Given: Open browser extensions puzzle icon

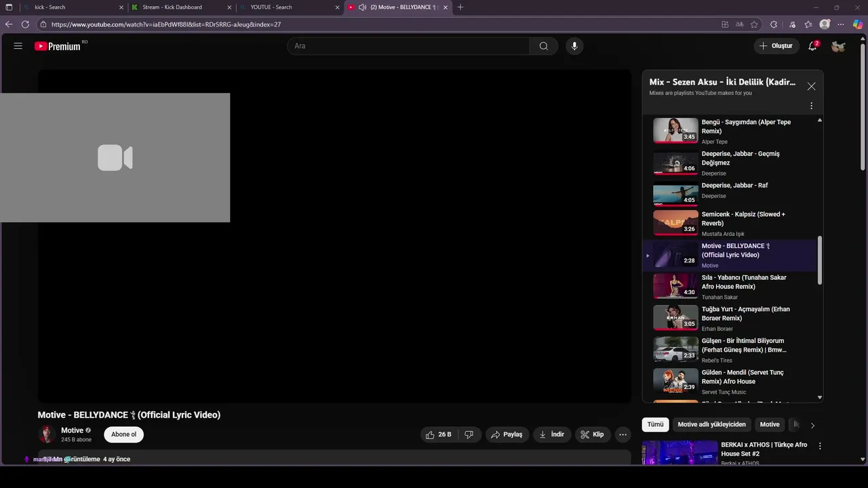Looking at the screenshot, I should (x=774, y=24).
